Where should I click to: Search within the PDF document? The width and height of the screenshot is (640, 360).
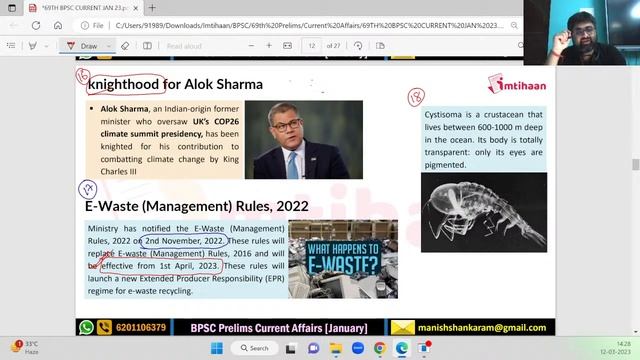(520, 45)
